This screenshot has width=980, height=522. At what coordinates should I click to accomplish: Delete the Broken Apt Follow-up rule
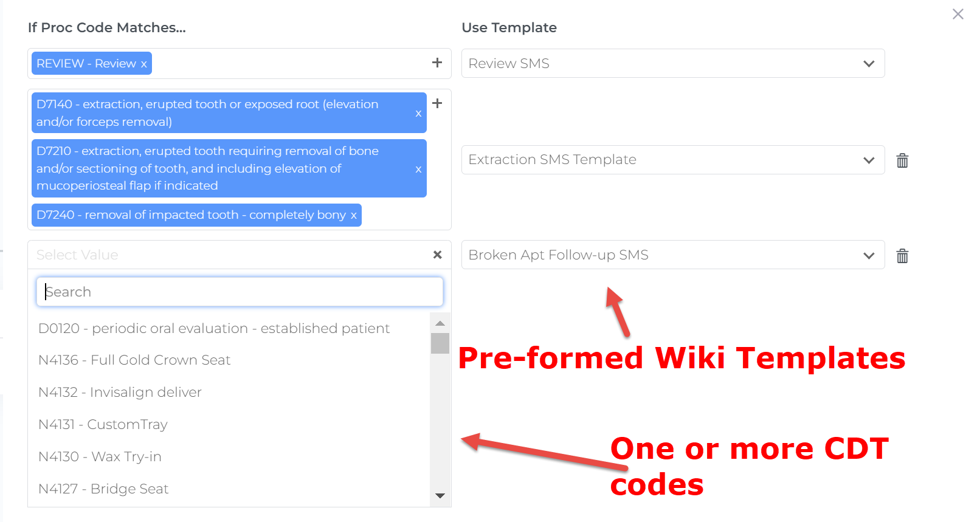coord(902,256)
